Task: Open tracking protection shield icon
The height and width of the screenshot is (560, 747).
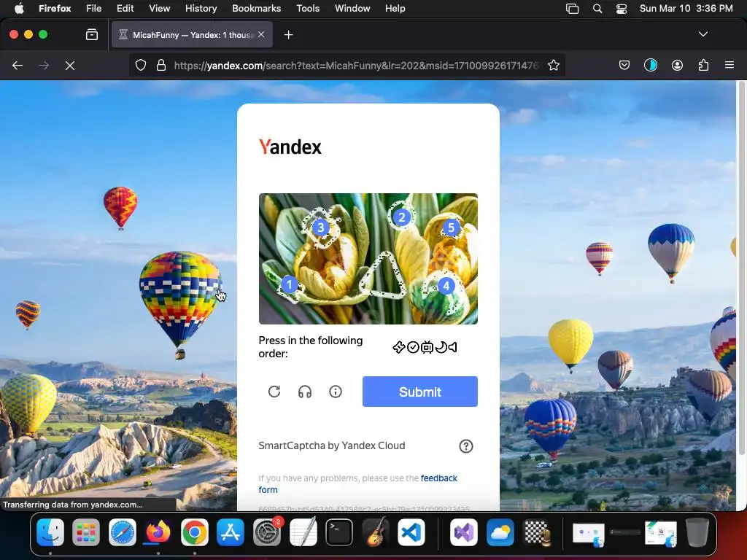Action: coord(141,65)
